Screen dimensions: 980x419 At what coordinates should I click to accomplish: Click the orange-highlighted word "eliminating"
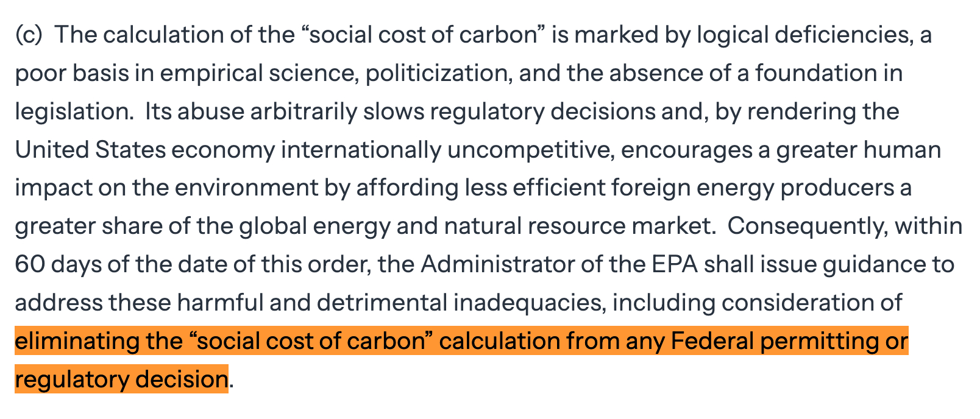77,341
